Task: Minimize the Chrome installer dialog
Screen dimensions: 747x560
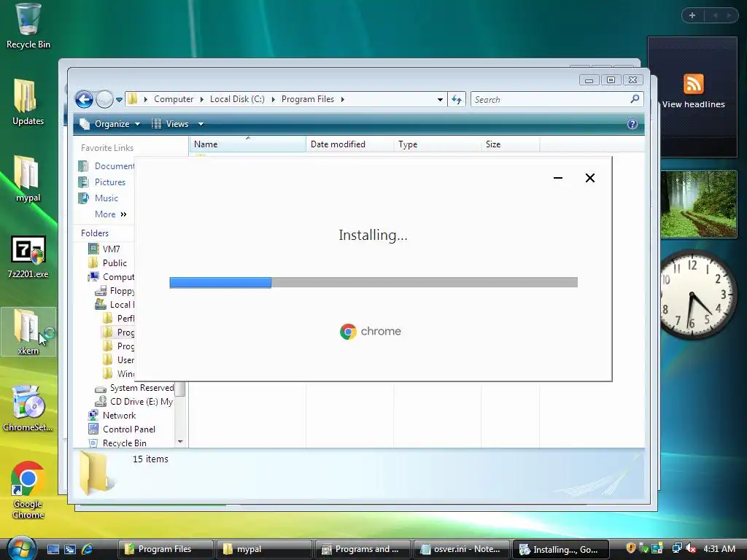Action: (x=558, y=178)
